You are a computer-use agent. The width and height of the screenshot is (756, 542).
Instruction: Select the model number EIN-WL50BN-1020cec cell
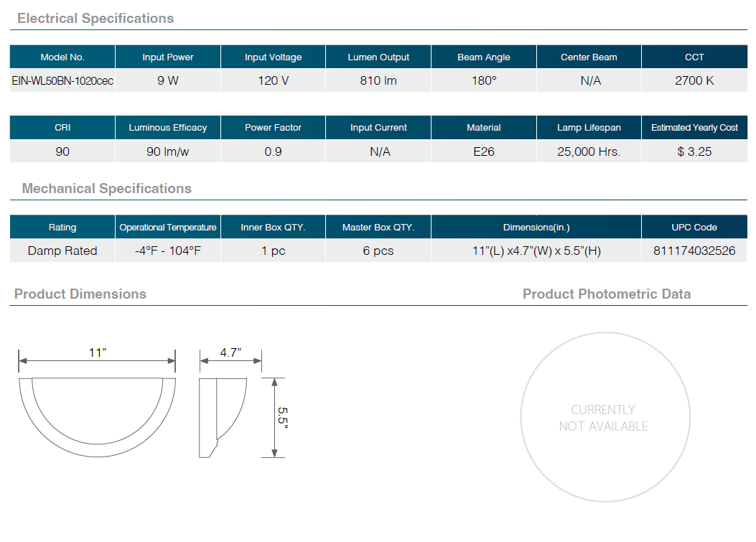point(62,80)
